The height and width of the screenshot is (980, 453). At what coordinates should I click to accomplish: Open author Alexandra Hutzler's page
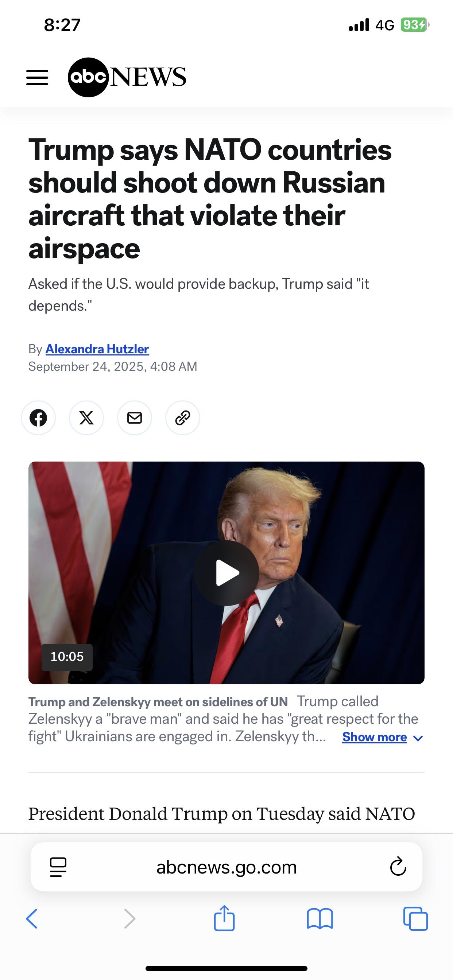[97, 349]
